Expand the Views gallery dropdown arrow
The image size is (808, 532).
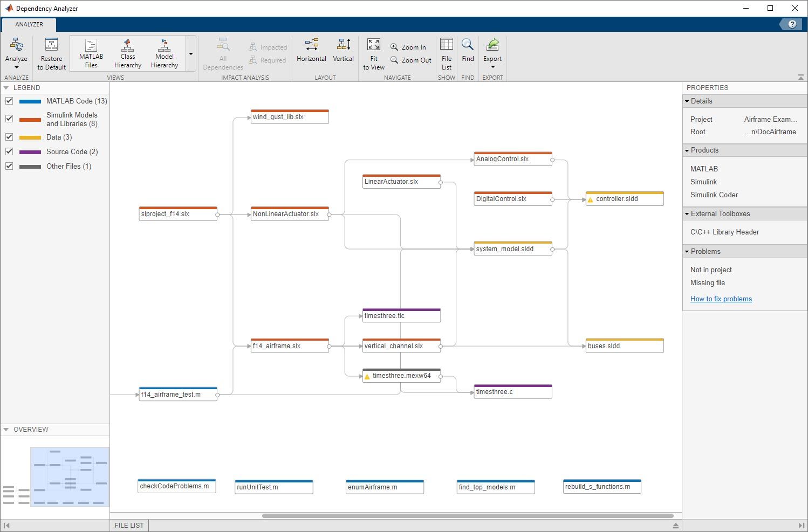pos(191,54)
